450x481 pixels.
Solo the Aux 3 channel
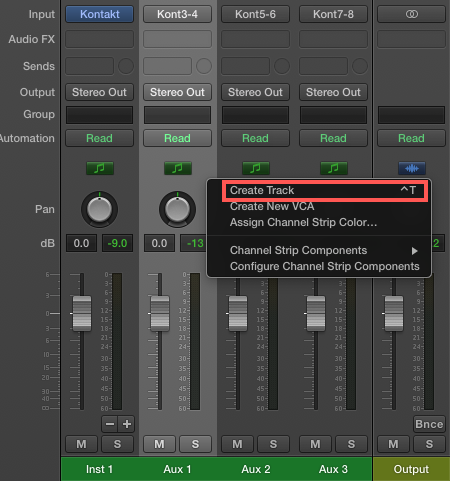coord(351,444)
